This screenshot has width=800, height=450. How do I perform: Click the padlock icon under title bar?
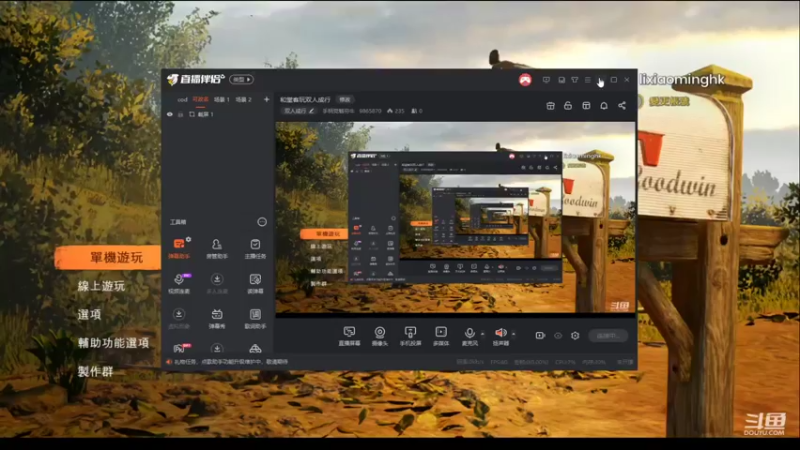[x=568, y=106]
